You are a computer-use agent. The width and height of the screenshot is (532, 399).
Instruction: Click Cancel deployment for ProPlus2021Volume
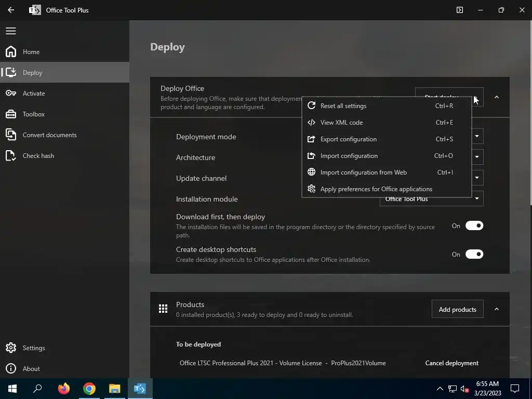click(451, 363)
